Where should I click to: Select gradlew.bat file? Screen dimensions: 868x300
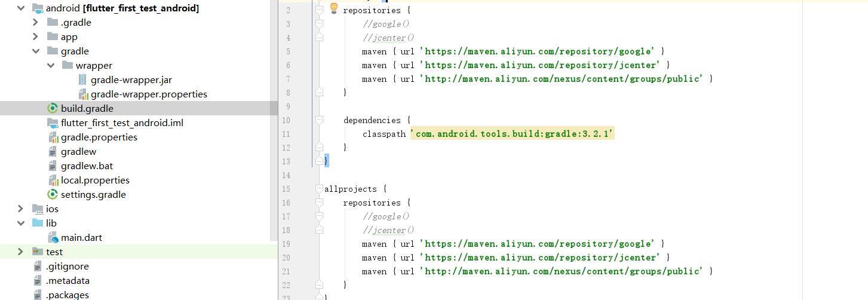pyautogui.click(x=87, y=166)
